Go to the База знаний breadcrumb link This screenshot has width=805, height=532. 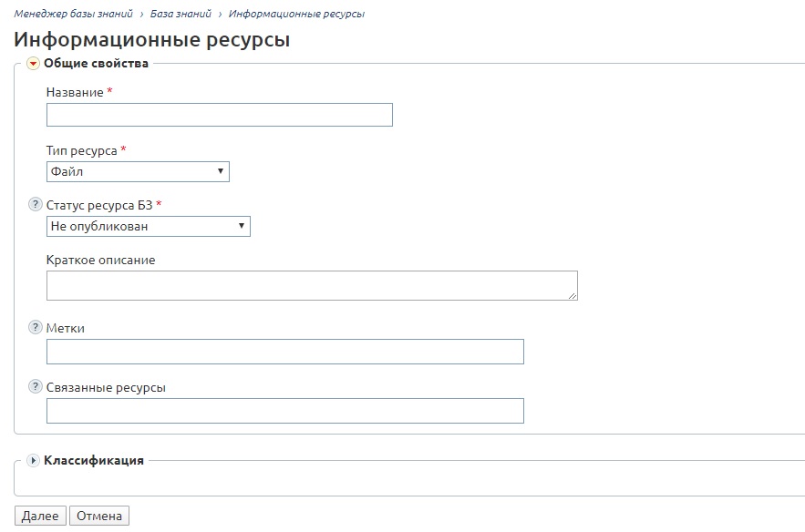[x=181, y=14]
